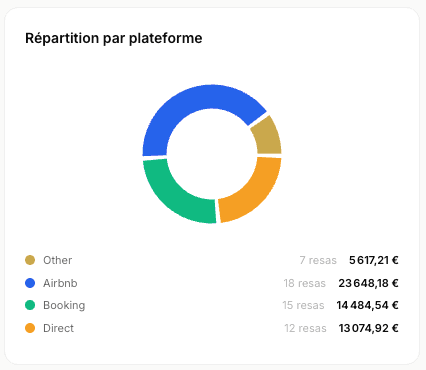
Task: Click the 'Booking' legend label
Action: coord(64,305)
